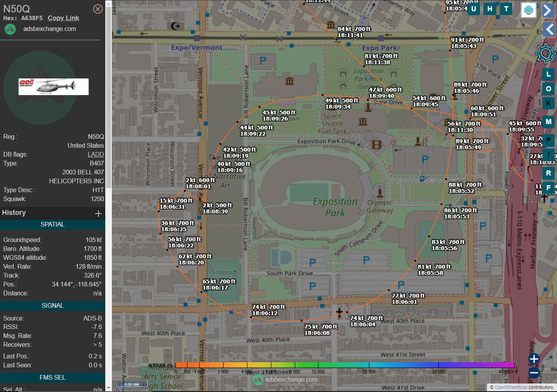557x392 pixels.
Task: Open the settings gear icon
Action: 545,53
